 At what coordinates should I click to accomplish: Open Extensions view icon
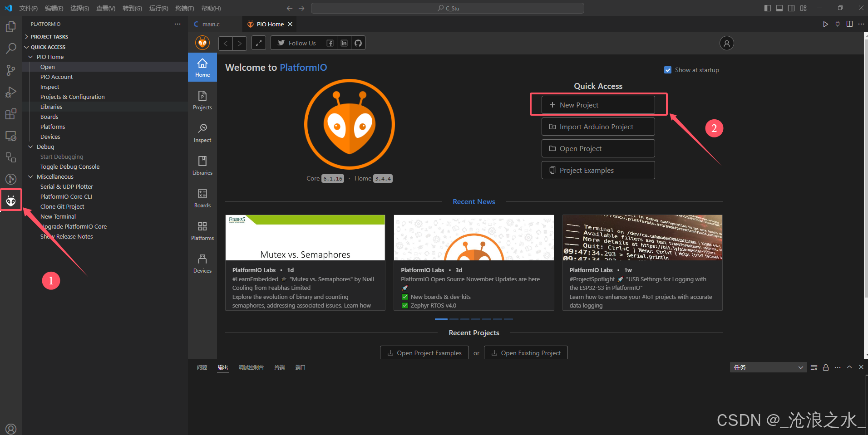point(11,114)
